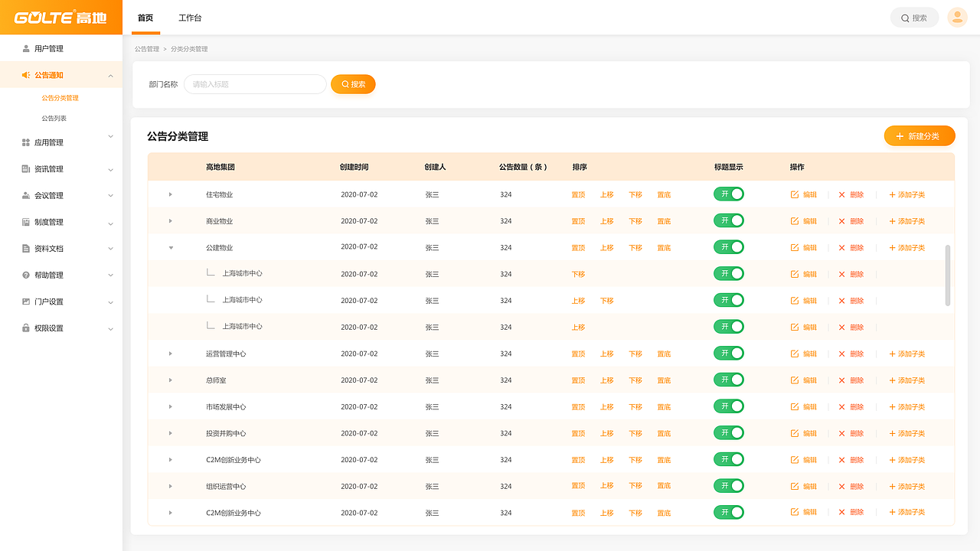Expand the 住宅物业 row triangle
Viewport: 980px width, 551px height.
point(171,194)
